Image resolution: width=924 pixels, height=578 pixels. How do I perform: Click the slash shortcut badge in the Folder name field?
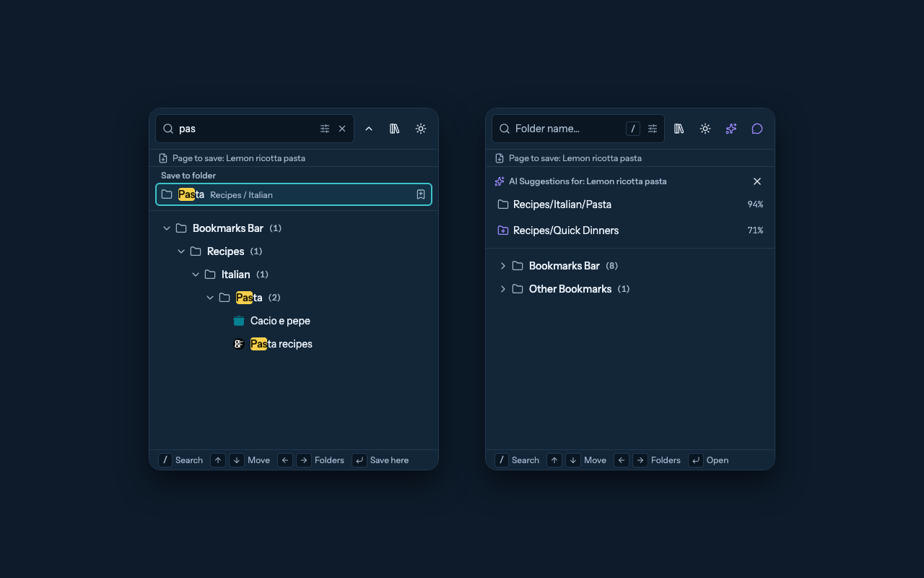[633, 129]
